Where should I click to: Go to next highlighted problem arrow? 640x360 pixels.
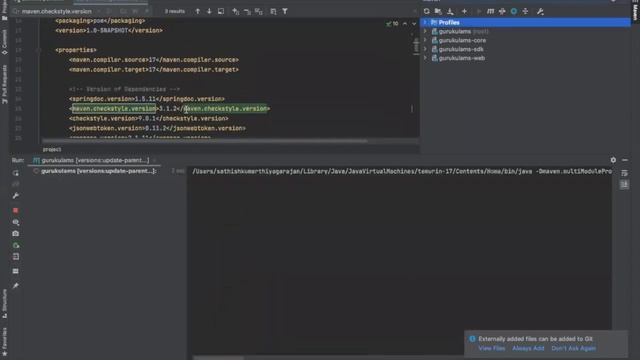point(414,24)
